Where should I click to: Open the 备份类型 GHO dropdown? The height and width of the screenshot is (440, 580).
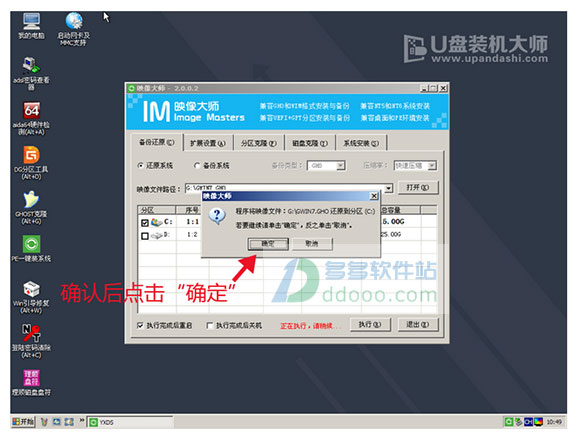[341, 166]
